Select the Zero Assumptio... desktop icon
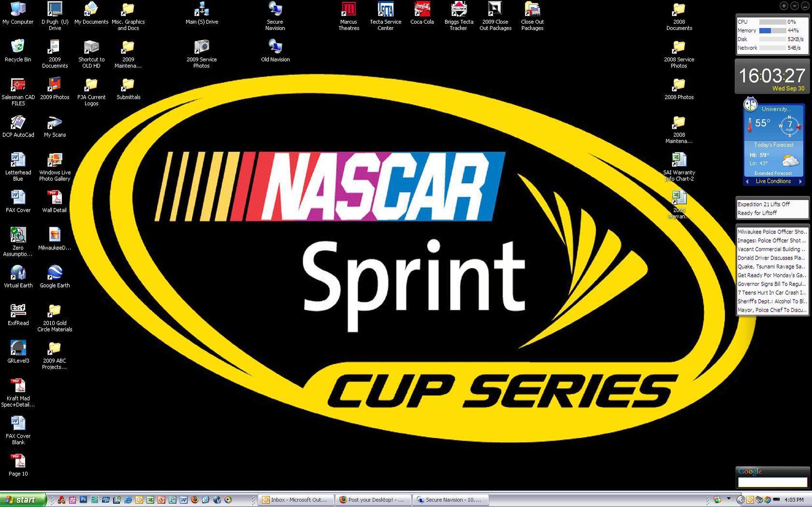 (x=18, y=242)
